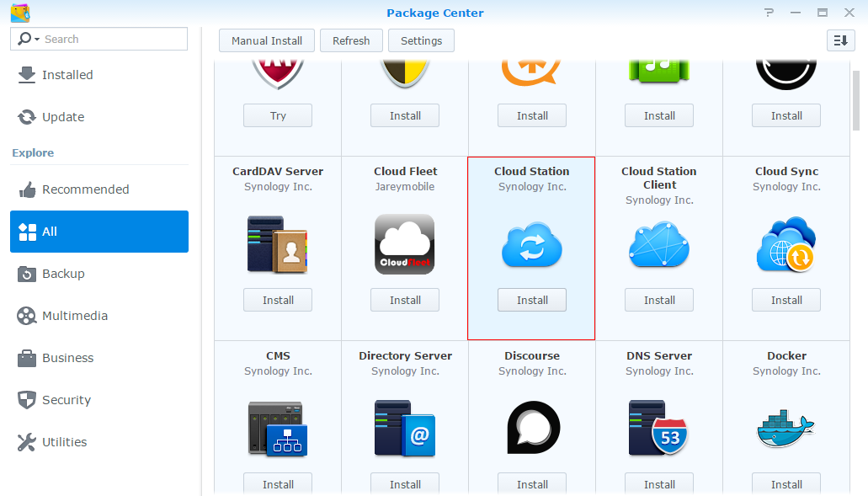Install the yellow shield package above Cloud Fleet
The image size is (868, 496).
point(405,115)
